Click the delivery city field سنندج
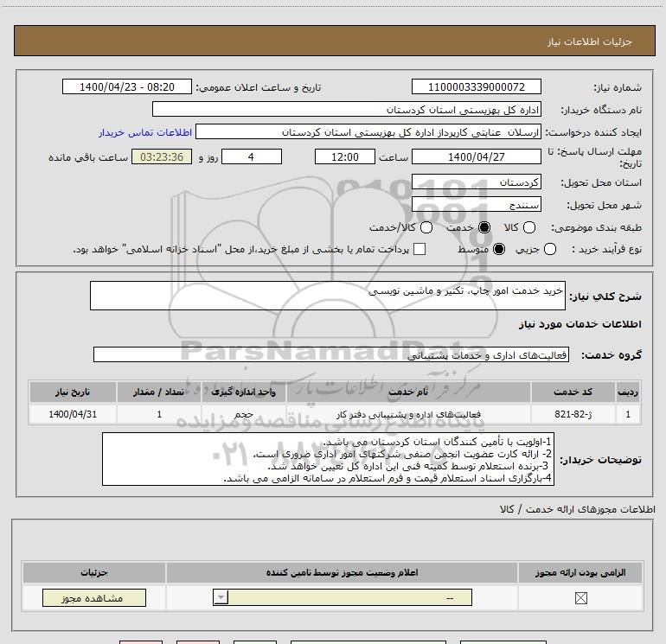The width and height of the screenshot is (666, 644). 476,205
